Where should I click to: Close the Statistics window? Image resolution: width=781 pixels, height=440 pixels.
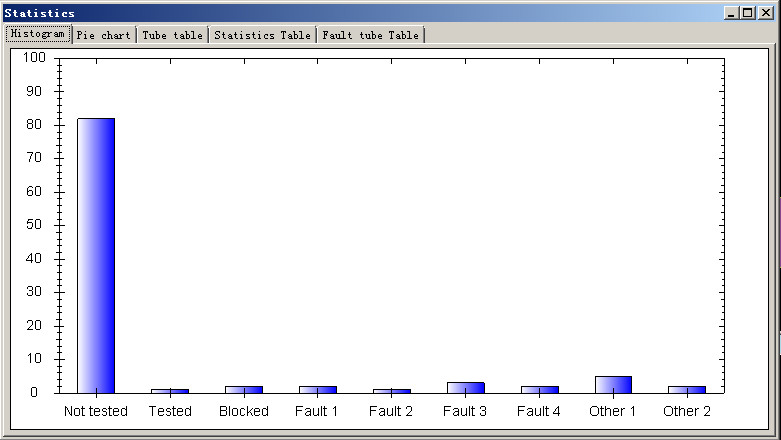tap(766, 13)
